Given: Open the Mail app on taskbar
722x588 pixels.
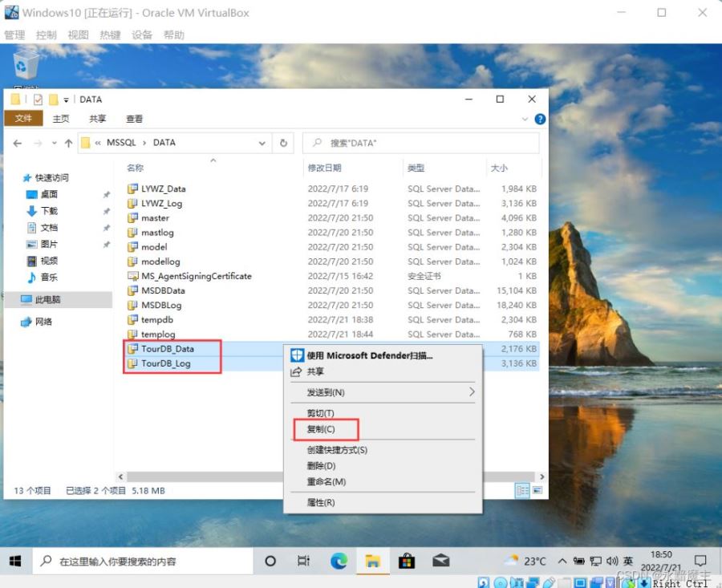Looking at the screenshot, I should (440, 561).
